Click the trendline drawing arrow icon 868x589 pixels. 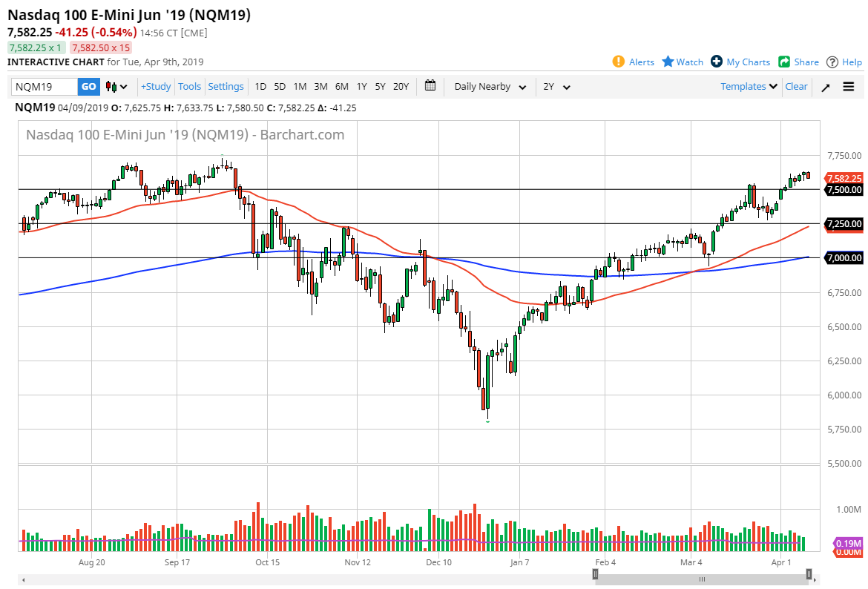pos(825,87)
